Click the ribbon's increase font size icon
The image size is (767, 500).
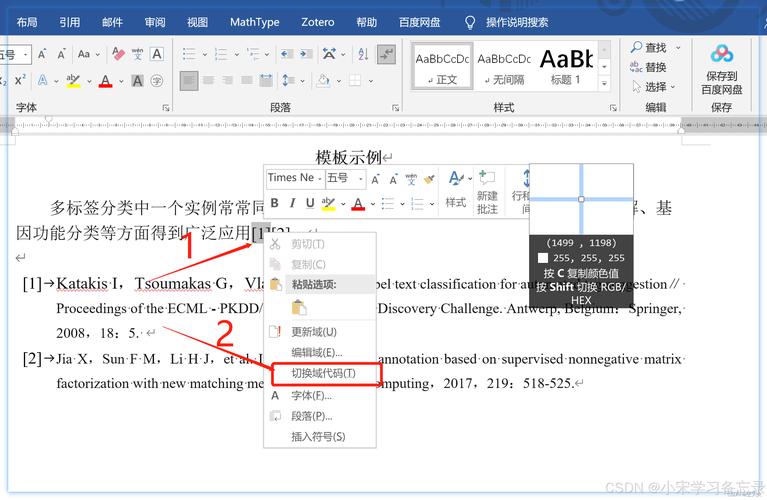42,54
